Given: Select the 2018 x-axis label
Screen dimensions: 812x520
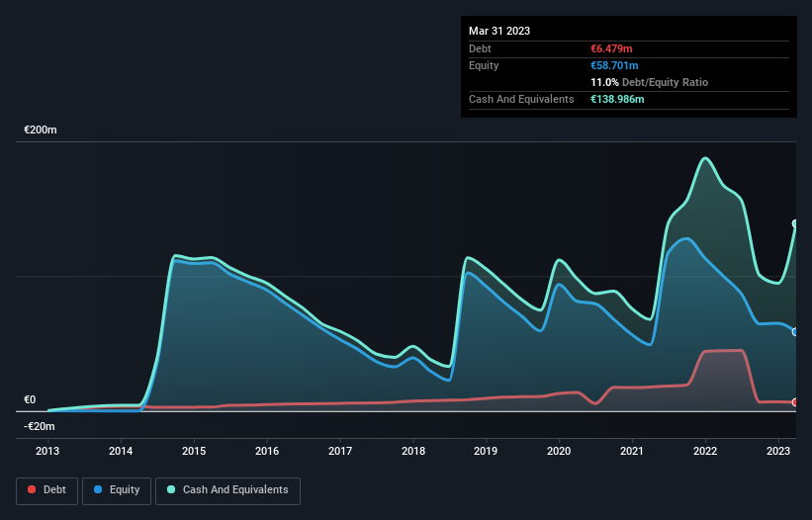Looking at the screenshot, I should 413,451.
